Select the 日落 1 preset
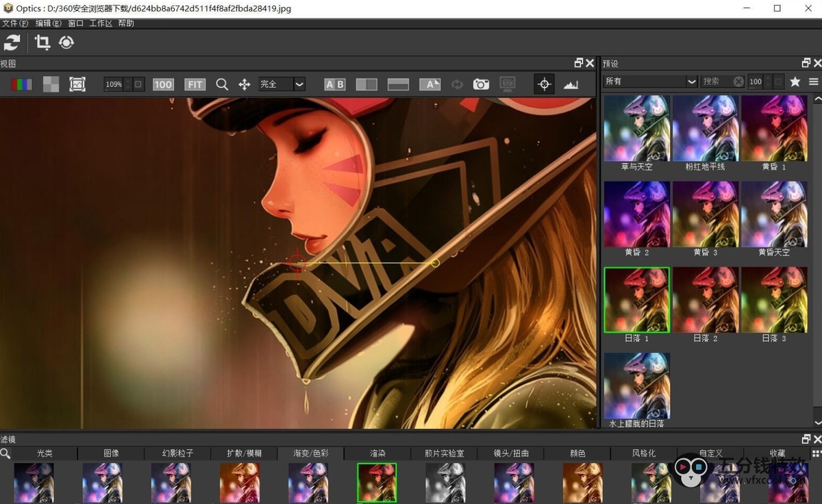 (637, 300)
